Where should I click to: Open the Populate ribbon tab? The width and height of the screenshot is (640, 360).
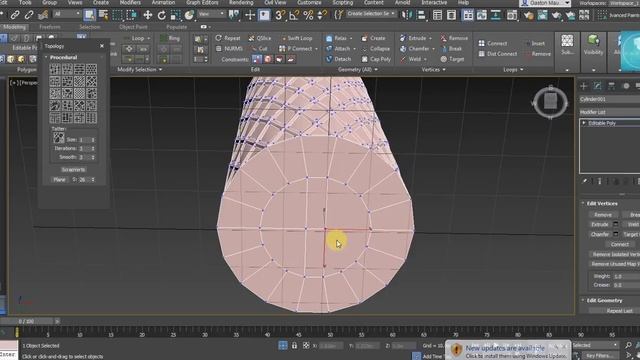pos(177,27)
